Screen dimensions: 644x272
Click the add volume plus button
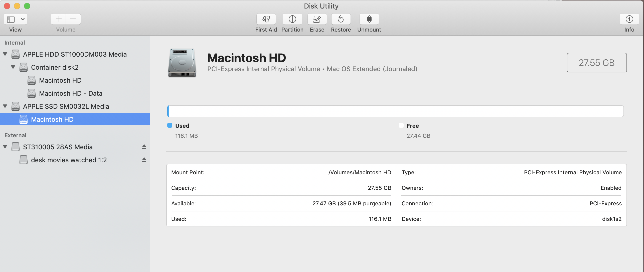[x=59, y=19]
